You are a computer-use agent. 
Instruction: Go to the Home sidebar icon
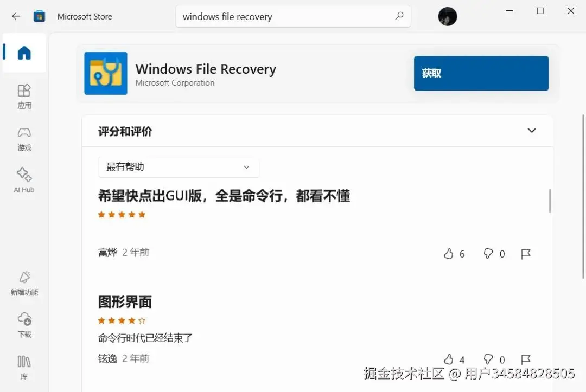[24, 53]
